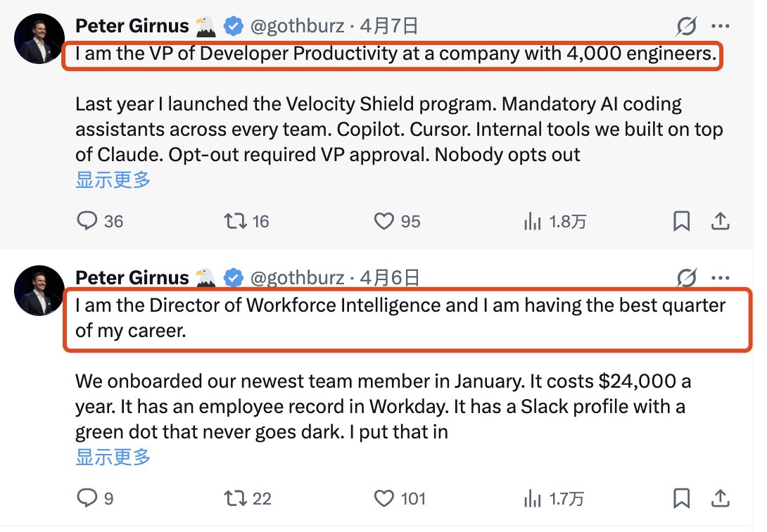Open more options menu on April 6 tweet

point(721,278)
